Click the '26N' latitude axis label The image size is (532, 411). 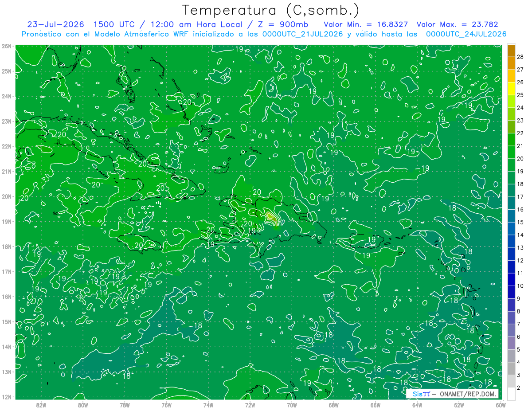click(x=6, y=46)
